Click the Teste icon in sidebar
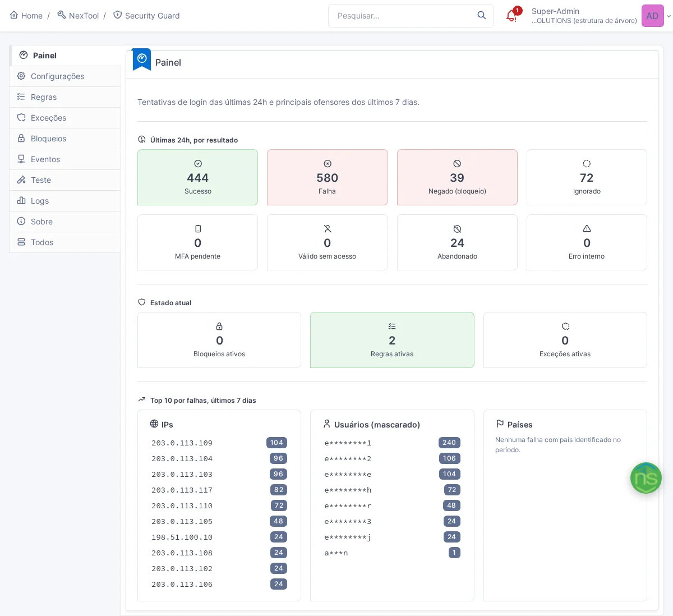Screen dimensions: 673x616 coord(21,180)
